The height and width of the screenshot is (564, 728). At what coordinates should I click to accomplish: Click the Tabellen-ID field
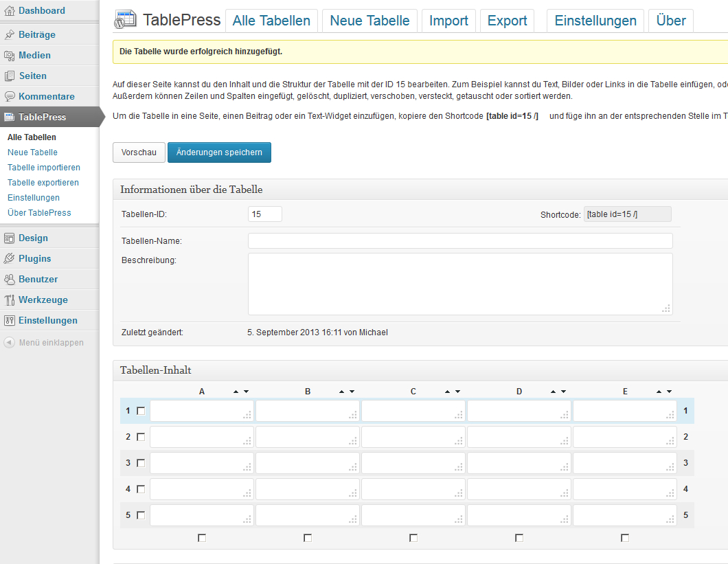[264, 214]
